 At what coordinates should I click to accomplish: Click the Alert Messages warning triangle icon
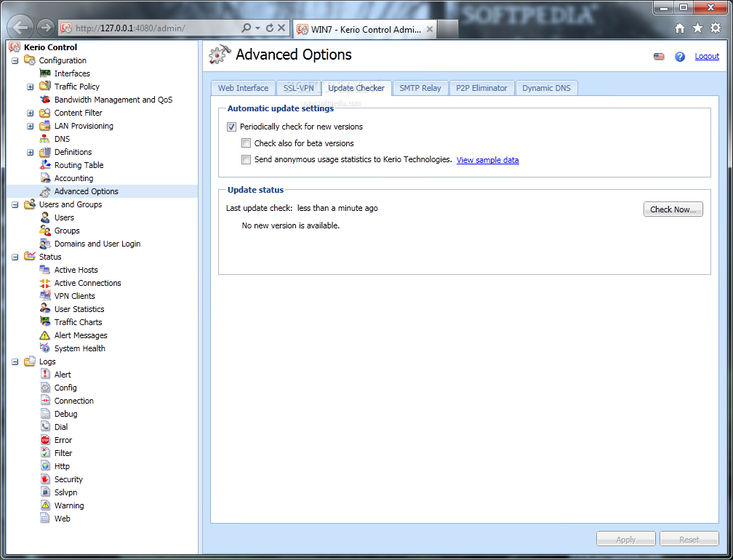pos(45,335)
